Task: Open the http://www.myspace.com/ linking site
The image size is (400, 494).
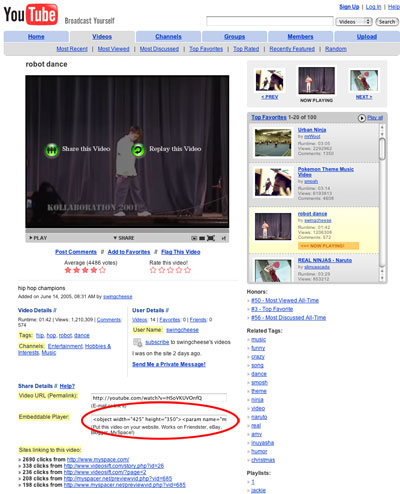Action: pos(98,459)
